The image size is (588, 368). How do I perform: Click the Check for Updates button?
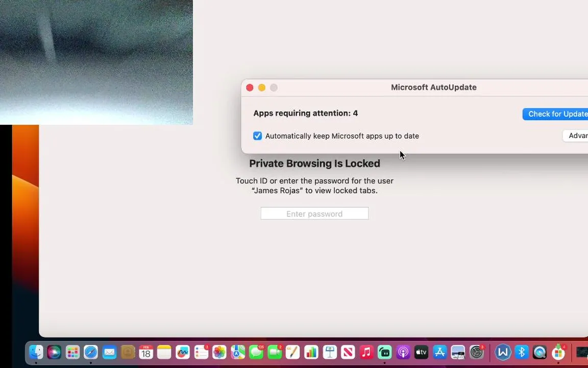click(x=555, y=114)
